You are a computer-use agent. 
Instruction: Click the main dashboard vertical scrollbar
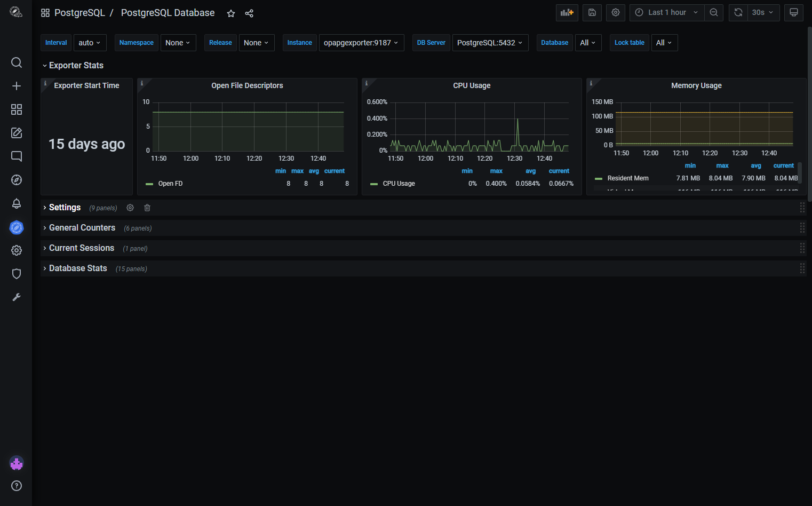(809, 114)
